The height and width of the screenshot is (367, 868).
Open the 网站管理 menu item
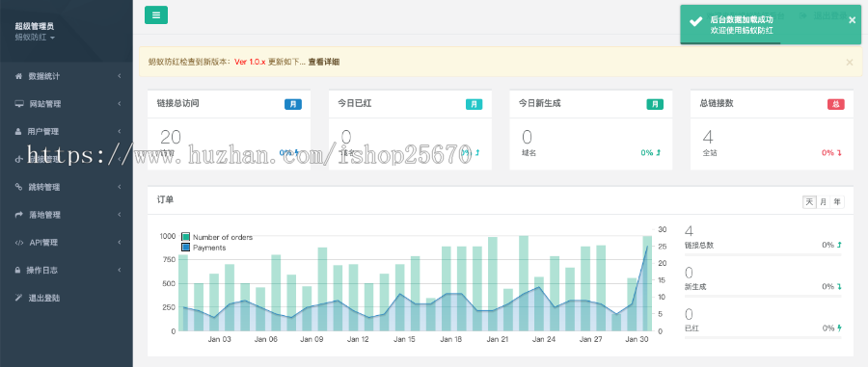(67, 104)
